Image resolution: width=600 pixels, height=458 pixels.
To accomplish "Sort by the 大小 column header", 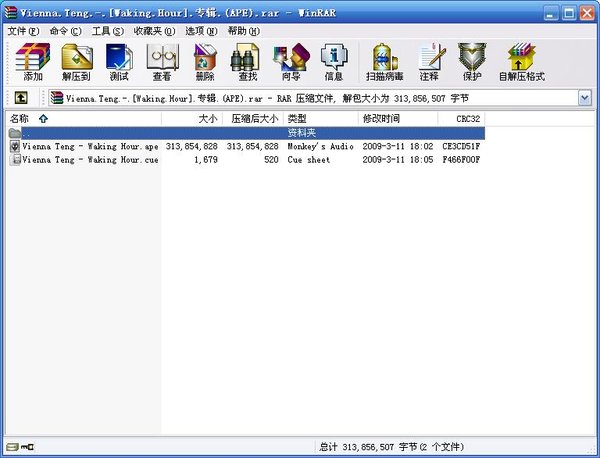I will (192, 119).
